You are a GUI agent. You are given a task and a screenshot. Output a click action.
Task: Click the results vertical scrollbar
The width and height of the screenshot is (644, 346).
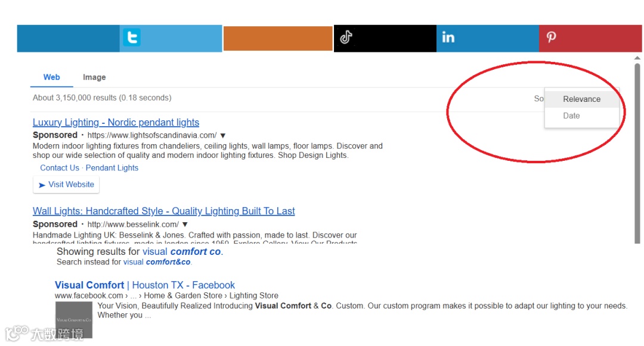tap(637, 152)
